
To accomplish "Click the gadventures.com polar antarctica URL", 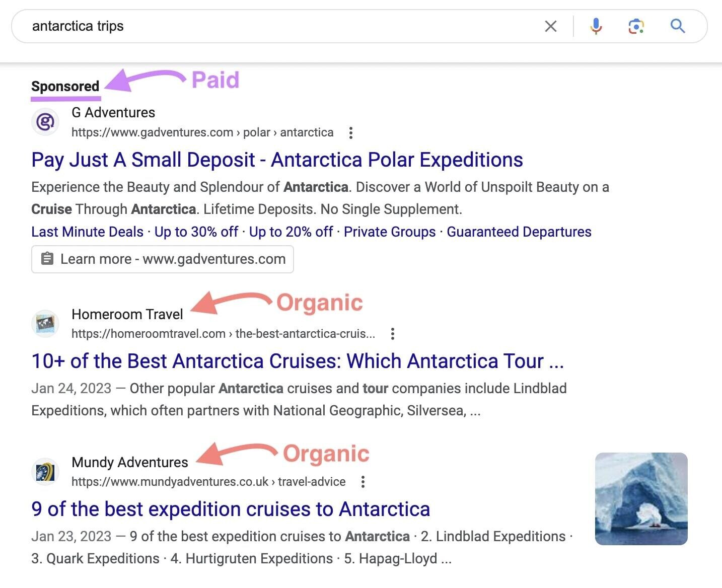I will coord(202,132).
